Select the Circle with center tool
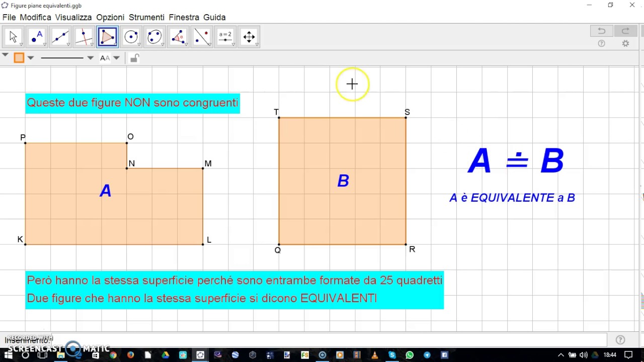Image resolution: width=644 pixels, height=362 pixels. coord(131,37)
